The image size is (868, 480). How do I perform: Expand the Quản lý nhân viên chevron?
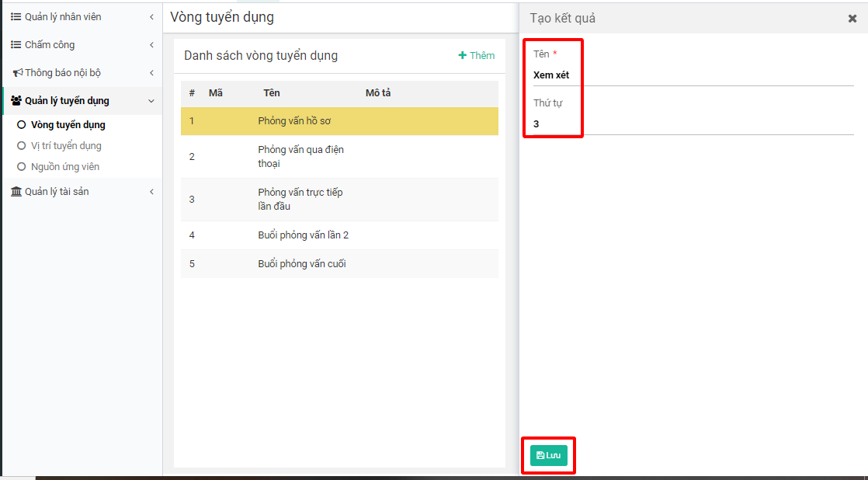pos(151,17)
